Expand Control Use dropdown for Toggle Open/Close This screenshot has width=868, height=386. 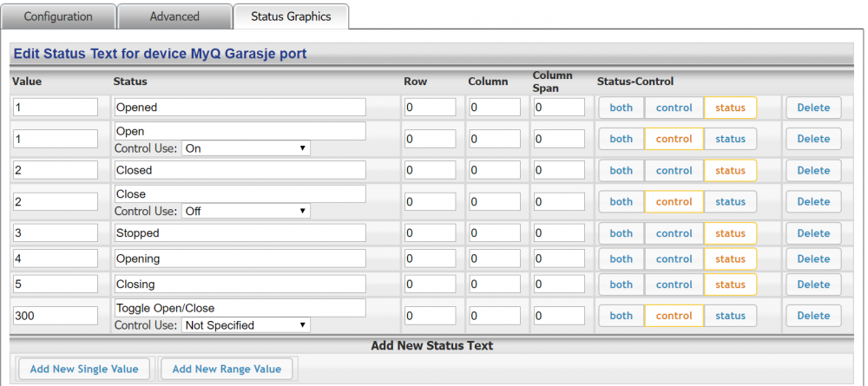[246, 325]
